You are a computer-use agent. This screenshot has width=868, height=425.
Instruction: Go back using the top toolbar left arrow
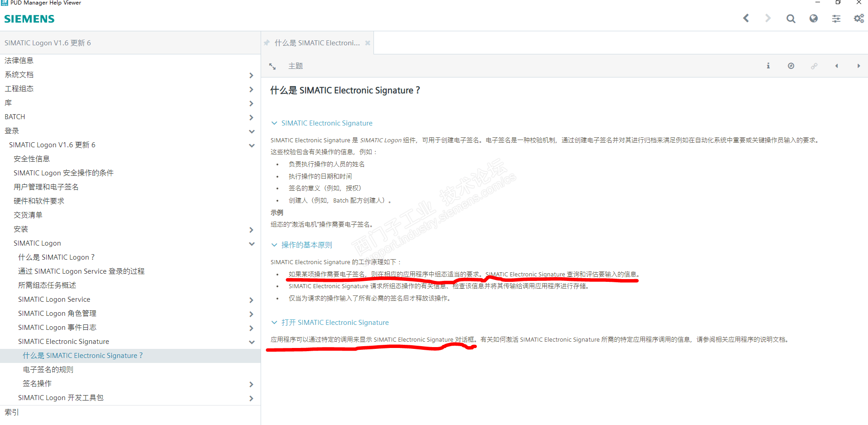pos(746,18)
